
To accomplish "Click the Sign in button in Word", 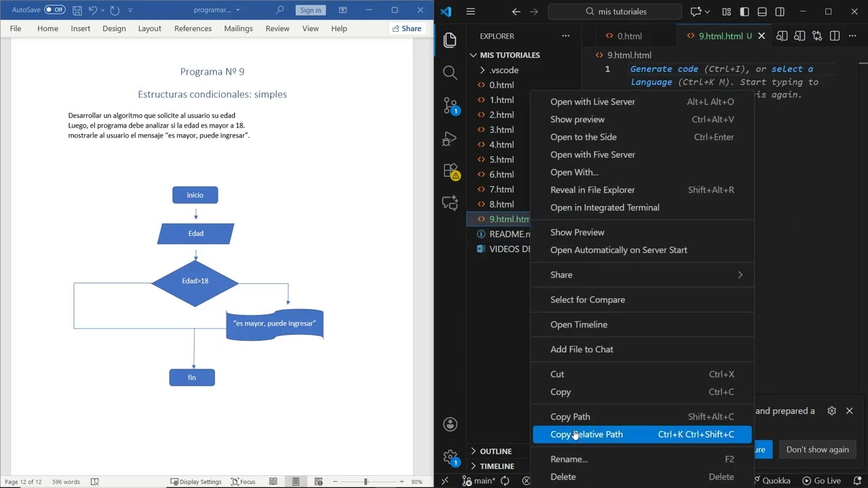I will [x=311, y=10].
